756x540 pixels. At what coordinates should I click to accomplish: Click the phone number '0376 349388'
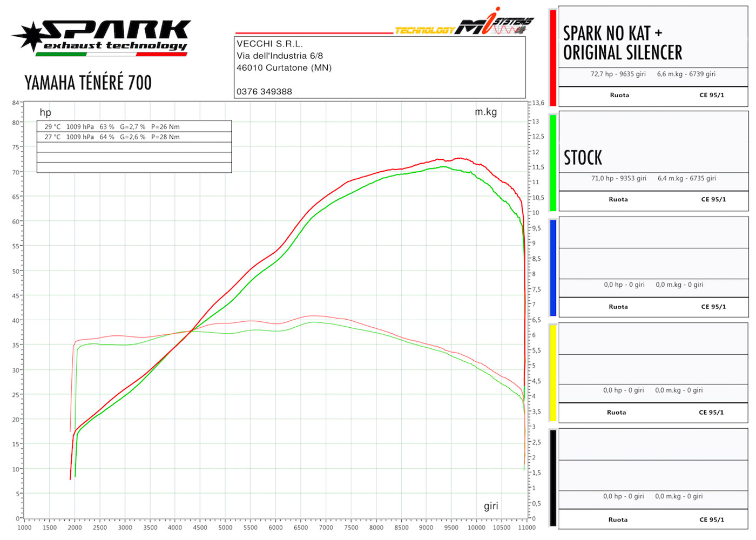tap(264, 91)
